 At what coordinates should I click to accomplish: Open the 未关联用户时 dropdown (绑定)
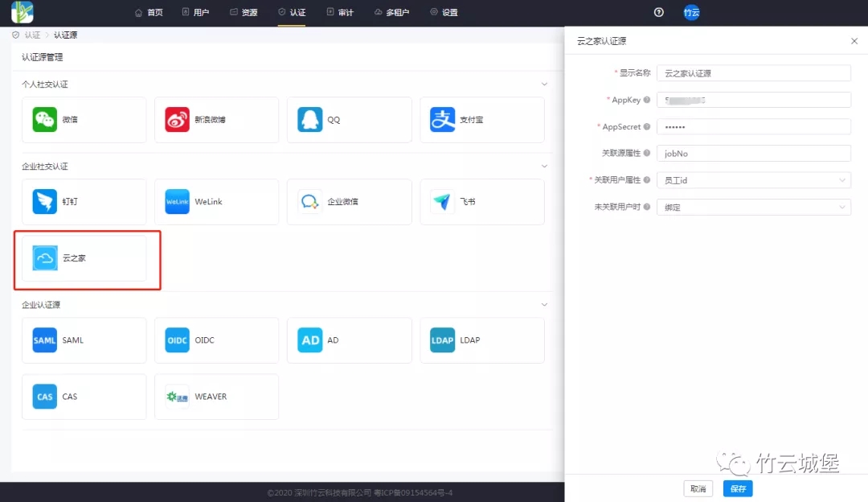(x=753, y=208)
